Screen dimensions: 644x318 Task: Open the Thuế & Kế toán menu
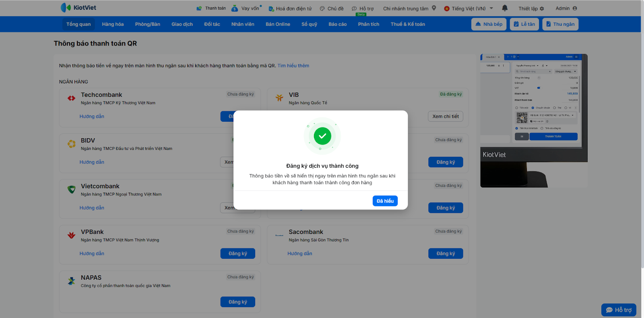(408, 24)
